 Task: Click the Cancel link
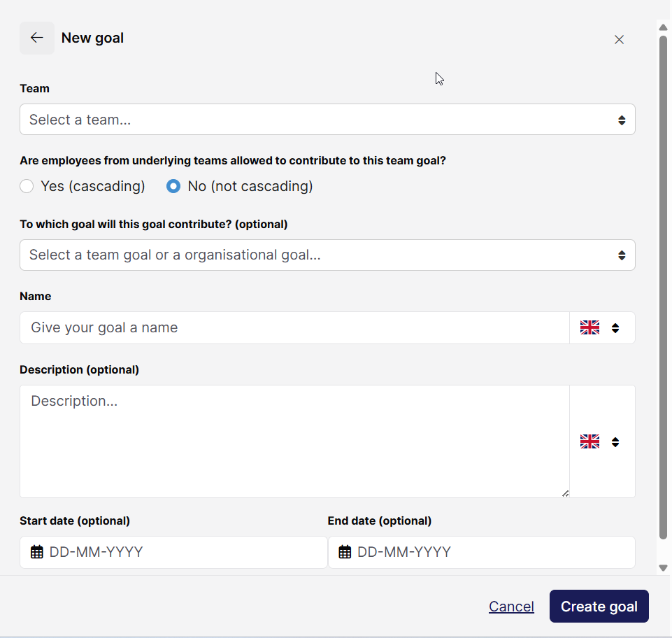point(511,607)
